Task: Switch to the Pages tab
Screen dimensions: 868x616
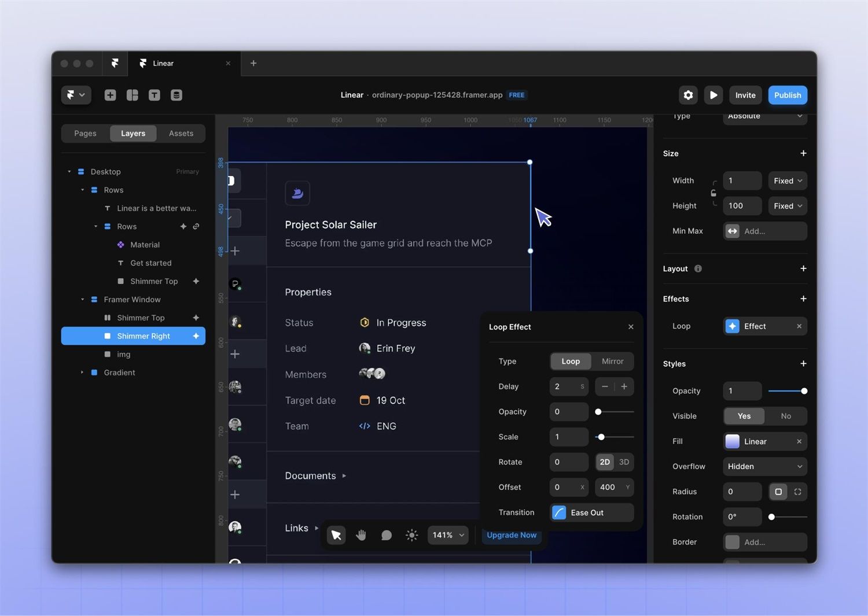Action: click(85, 133)
